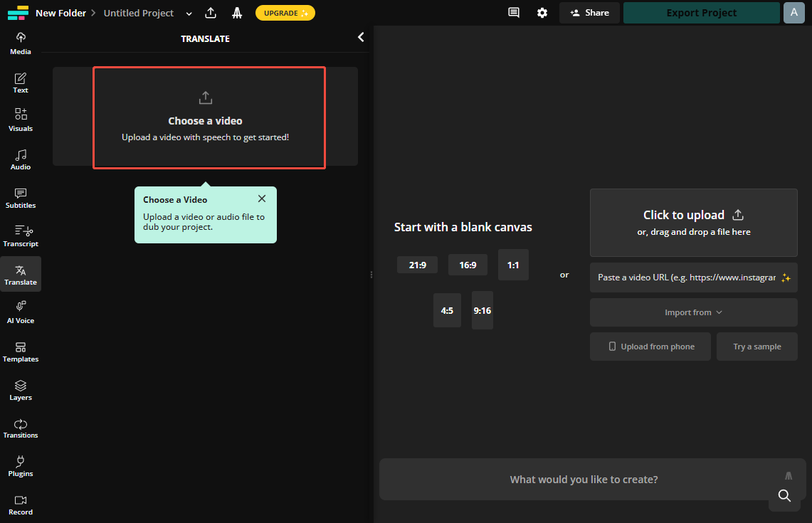Go to New Folder breadcrumb
The image size is (812, 523).
point(60,13)
